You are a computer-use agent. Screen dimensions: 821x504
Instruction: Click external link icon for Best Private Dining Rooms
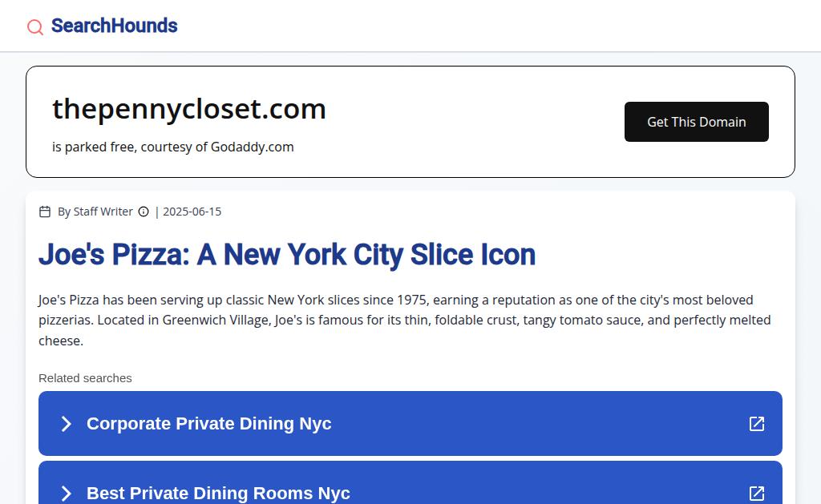756,493
